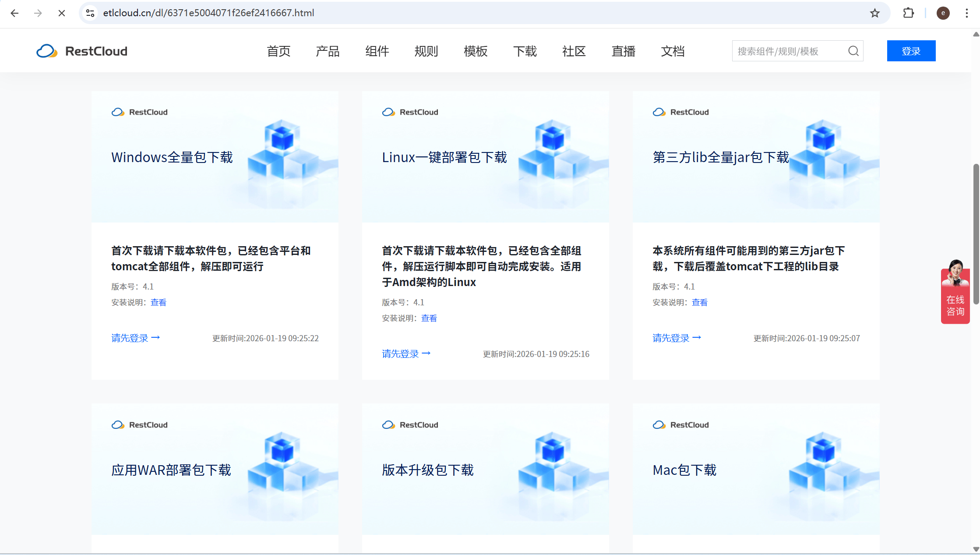The image size is (980, 555).
Task: Open the 文档 navigation item
Action: pos(673,51)
